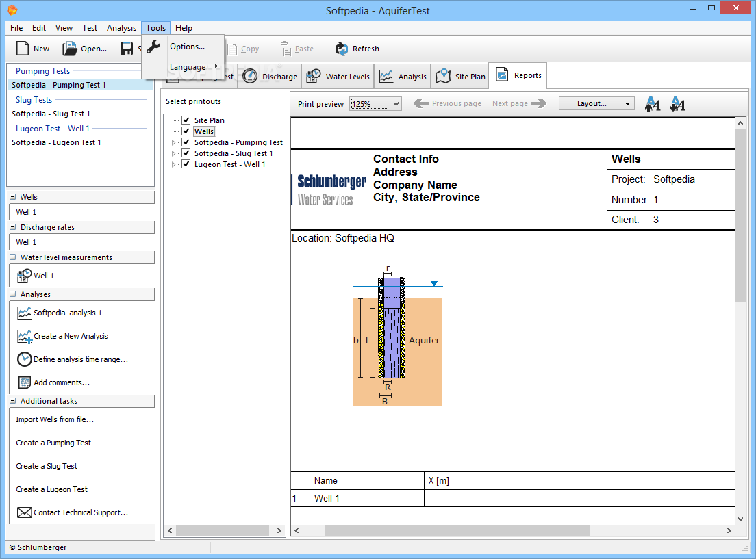Screen dimensions: 756x559
Task: Expand Softpedia - Slug Test 1 tree node
Action: (x=173, y=153)
